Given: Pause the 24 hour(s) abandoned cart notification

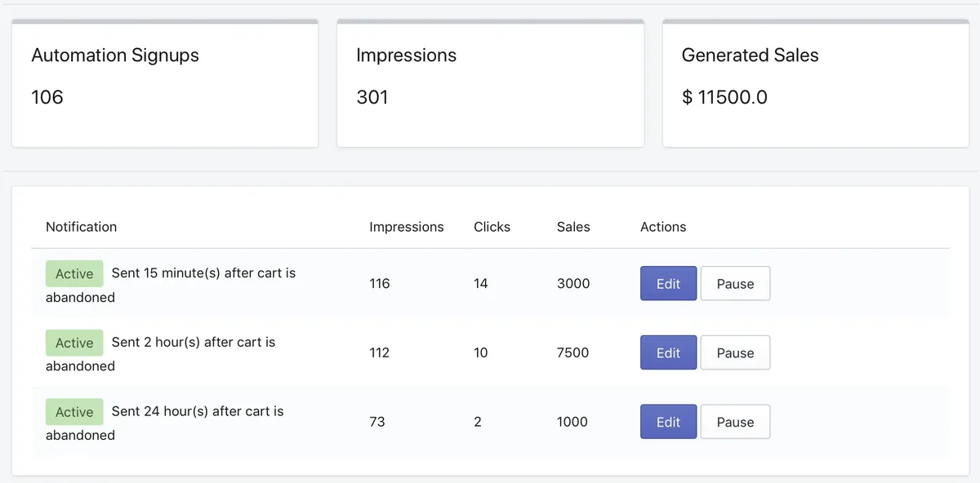Looking at the screenshot, I should pos(735,422).
